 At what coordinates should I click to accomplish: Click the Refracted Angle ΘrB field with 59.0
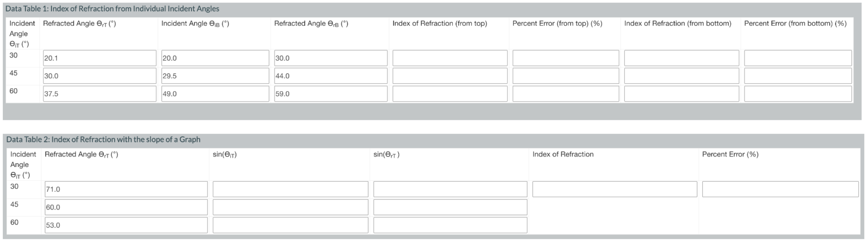coord(330,94)
